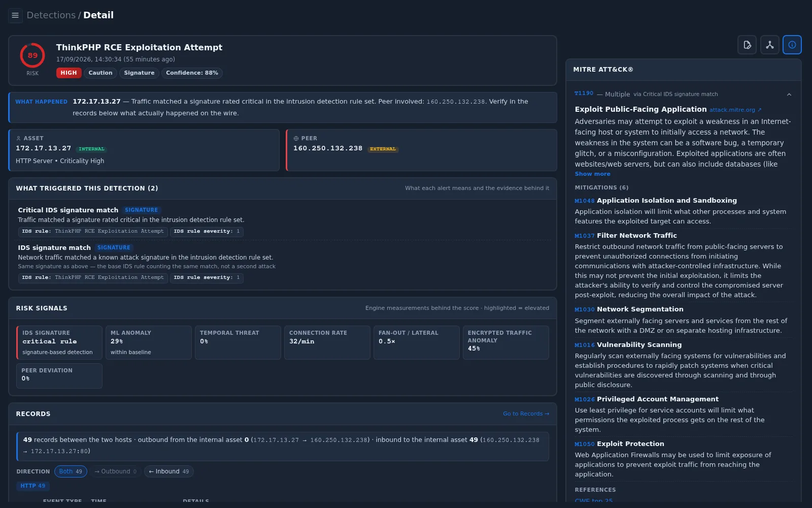Open the network graph view icon
The image size is (812, 508).
pos(770,45)
